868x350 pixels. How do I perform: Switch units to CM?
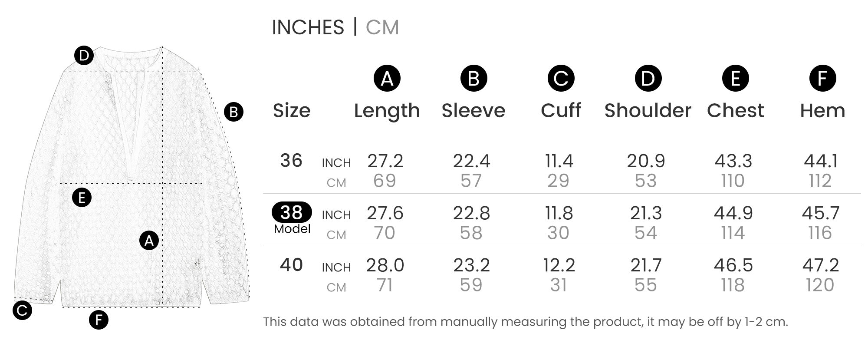click(x=382, y=27)
